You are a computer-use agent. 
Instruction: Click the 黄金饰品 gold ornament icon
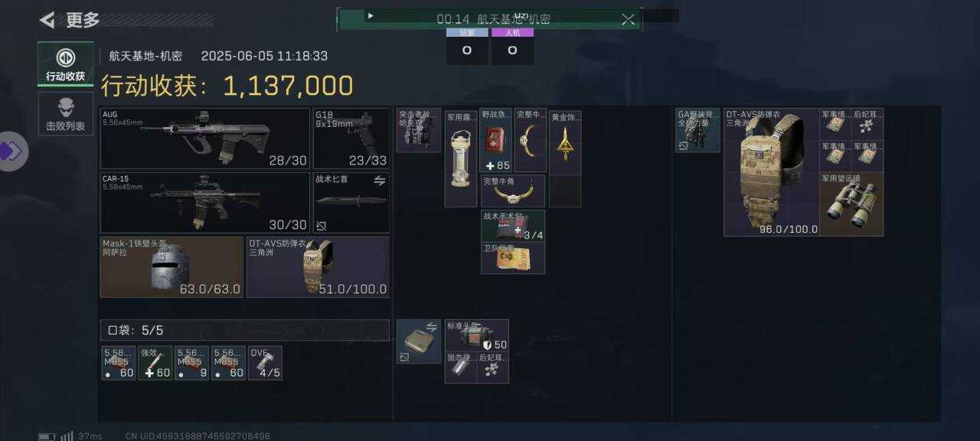pyautogui.click(x=565, y=142)
